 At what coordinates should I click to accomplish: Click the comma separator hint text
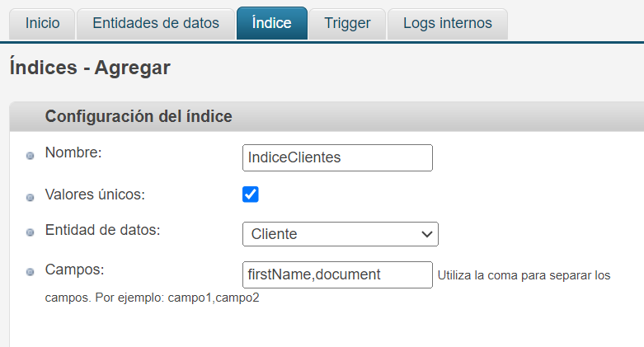[524, 275]
